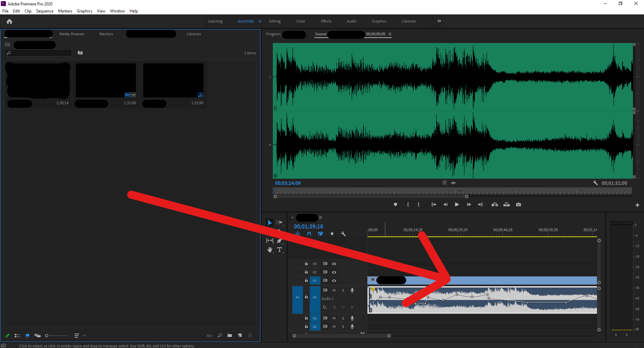Click the Export Frame camera icon
The image size is (644, 348).
[518, 204]
